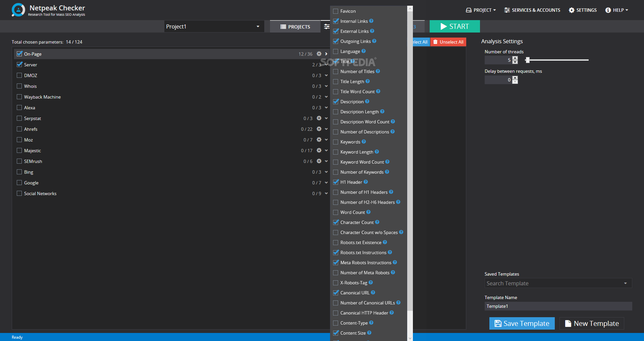Open settings gear for On-Page row
The height and width of the screenshot is (341, 644).
click(x=319, y=54)
